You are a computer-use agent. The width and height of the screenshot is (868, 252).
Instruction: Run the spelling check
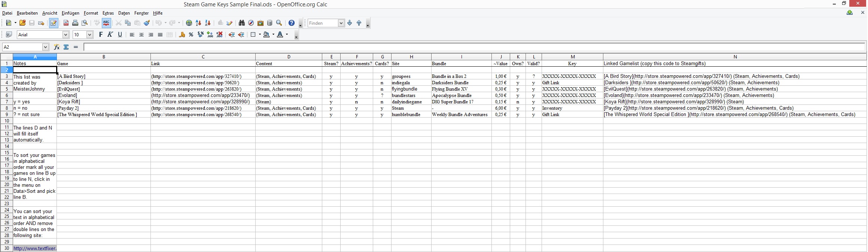click(x=97, y=23)
